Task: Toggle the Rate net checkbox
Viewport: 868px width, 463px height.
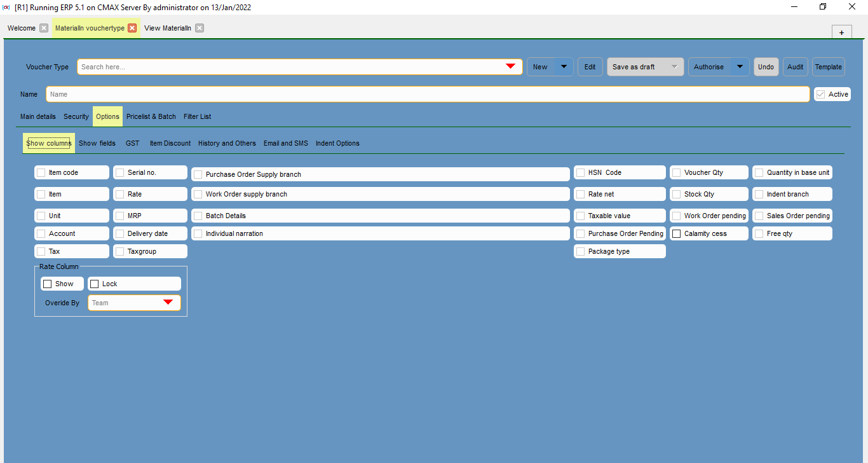Action: point(581,194)
